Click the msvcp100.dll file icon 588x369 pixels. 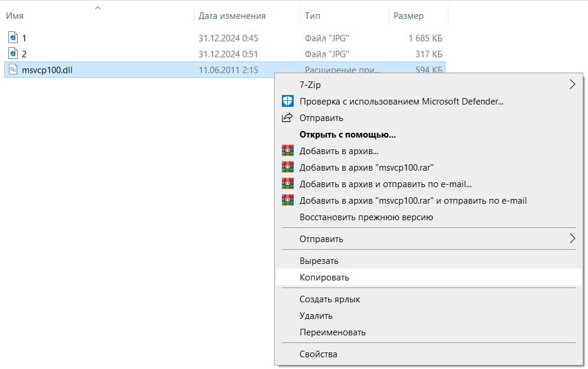coord(13,70)
